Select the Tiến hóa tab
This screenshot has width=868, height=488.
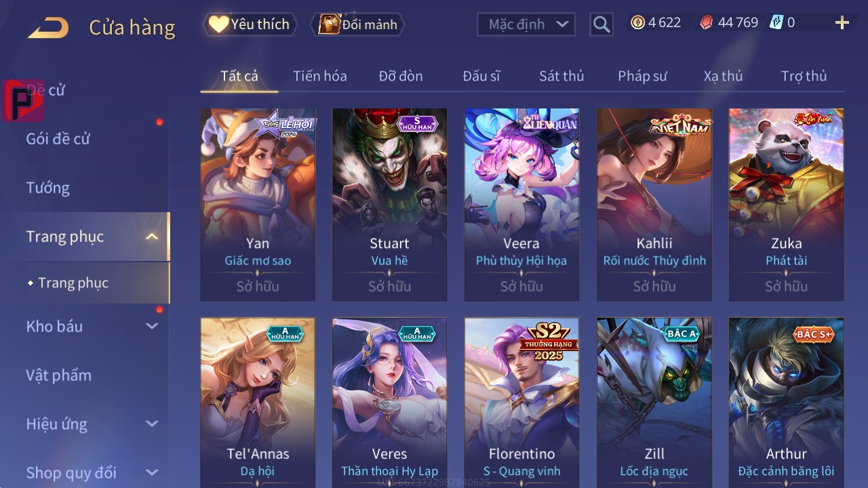[320, 76]
